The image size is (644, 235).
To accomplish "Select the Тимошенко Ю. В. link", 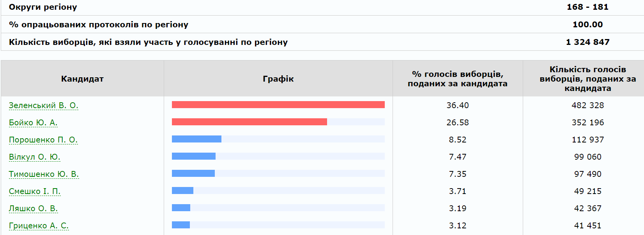I will tap(44, 174).
